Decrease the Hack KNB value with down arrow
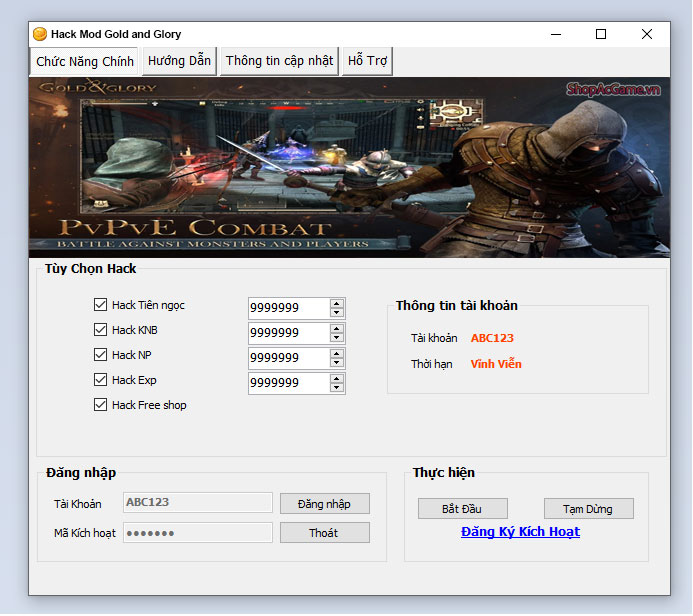 click(336, 338)
